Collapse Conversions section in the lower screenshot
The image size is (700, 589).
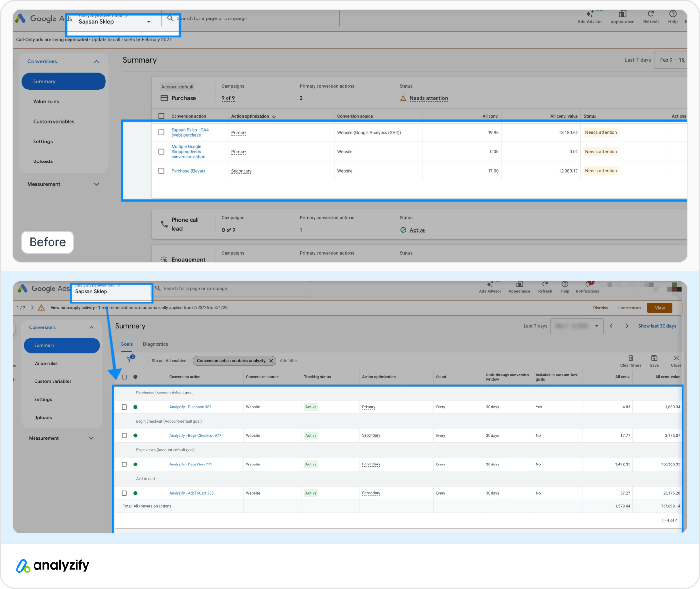pos(91,327)
